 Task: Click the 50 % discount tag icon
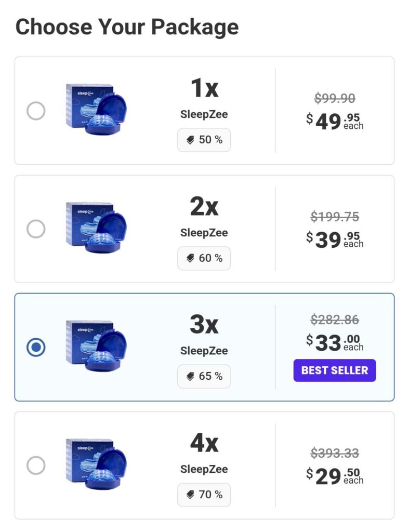point(191,140)
